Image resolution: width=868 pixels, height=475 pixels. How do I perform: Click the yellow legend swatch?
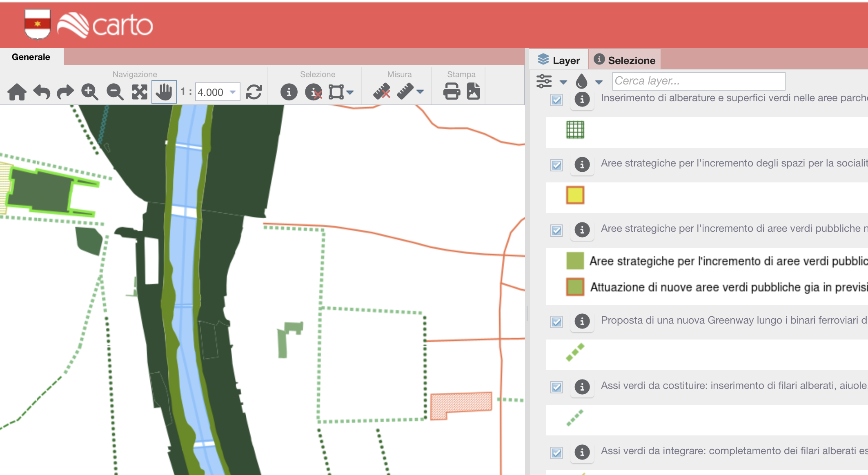(575, 195)
